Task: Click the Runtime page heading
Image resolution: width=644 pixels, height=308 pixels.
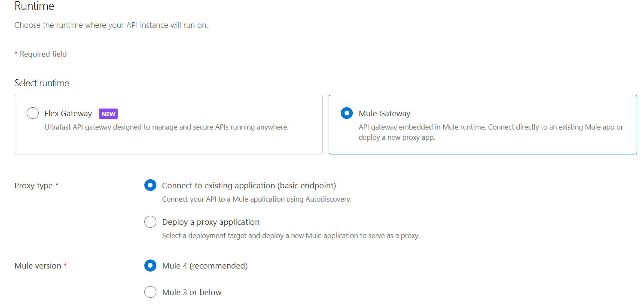Action: coord(34,6)
